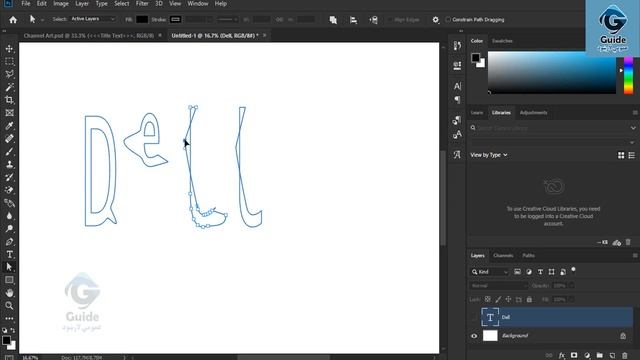
Task: Open the Libraries panel menu
Action: pyautogui.click(x=635, y=113)
